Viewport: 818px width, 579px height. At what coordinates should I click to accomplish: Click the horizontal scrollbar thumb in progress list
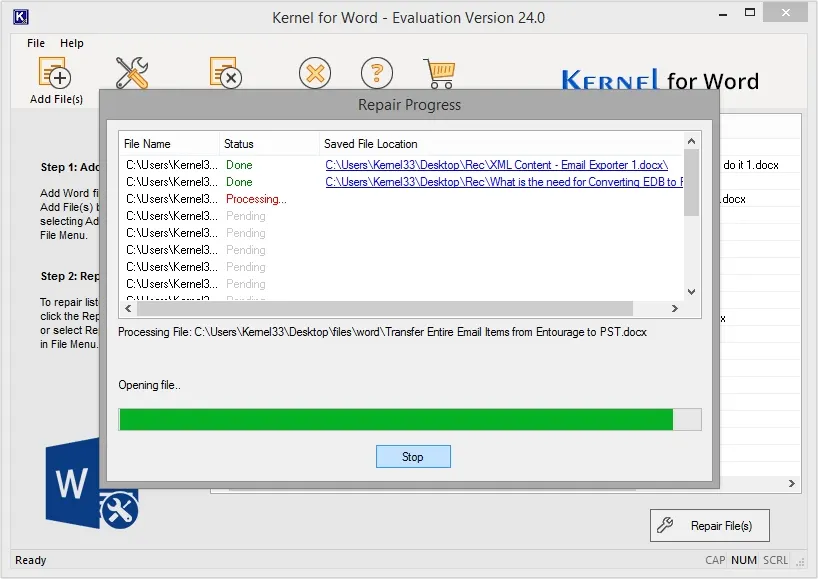point(385,308)
